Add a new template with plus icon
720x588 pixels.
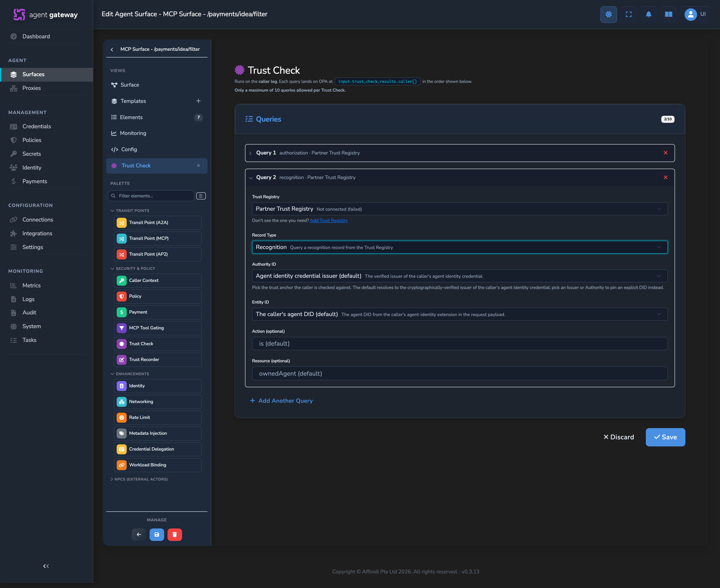[x=198, y=101]
